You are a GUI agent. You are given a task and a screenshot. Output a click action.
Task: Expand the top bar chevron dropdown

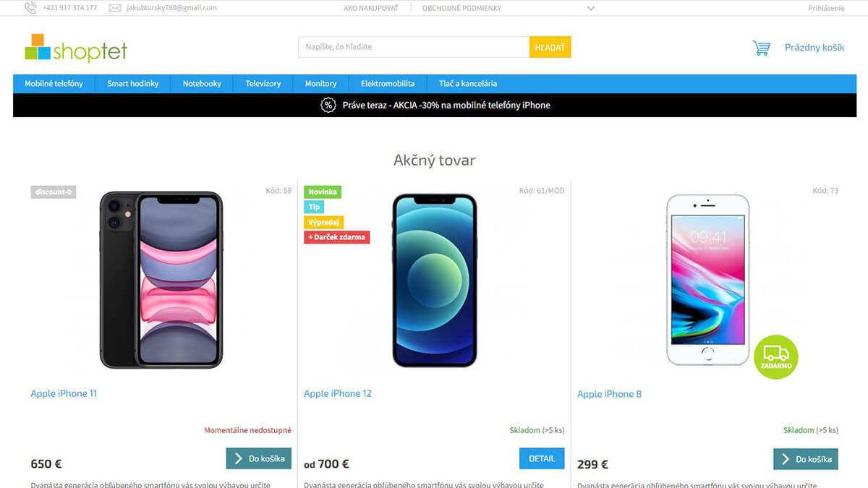click(591, 9)
